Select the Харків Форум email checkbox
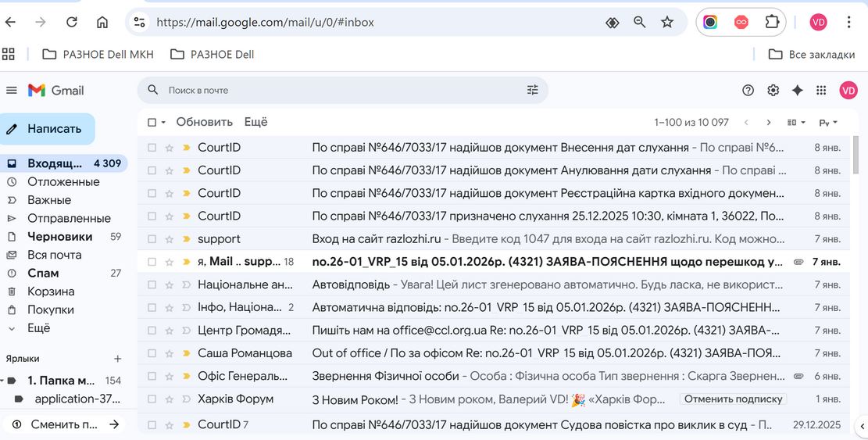This screenshot has height=440, width=868. coord(152,399)
